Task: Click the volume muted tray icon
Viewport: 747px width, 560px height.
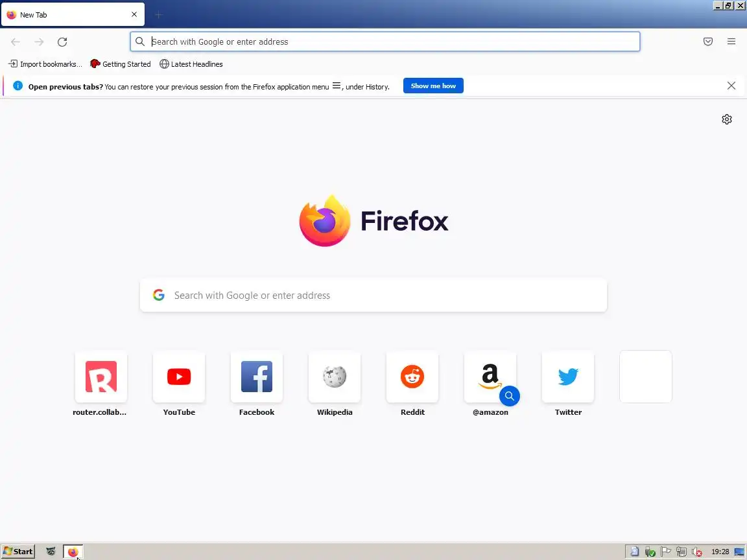Action: click(x=696, y=552)
